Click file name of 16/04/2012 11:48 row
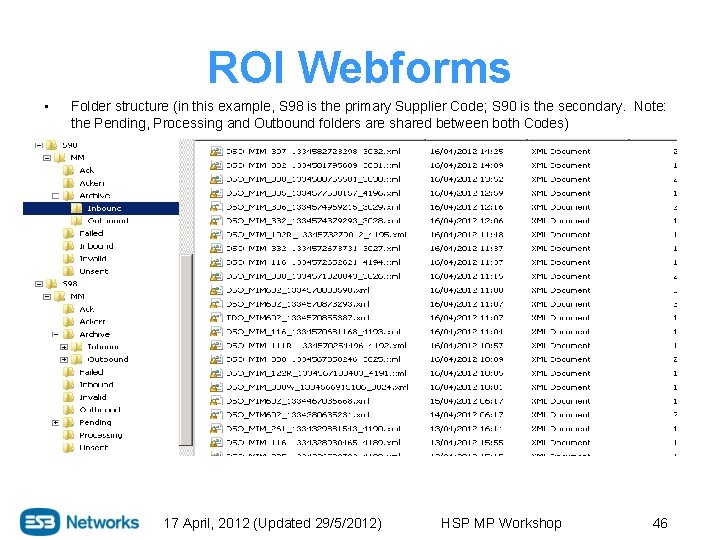This screenshot has height=540, width=720. [316, 234]
